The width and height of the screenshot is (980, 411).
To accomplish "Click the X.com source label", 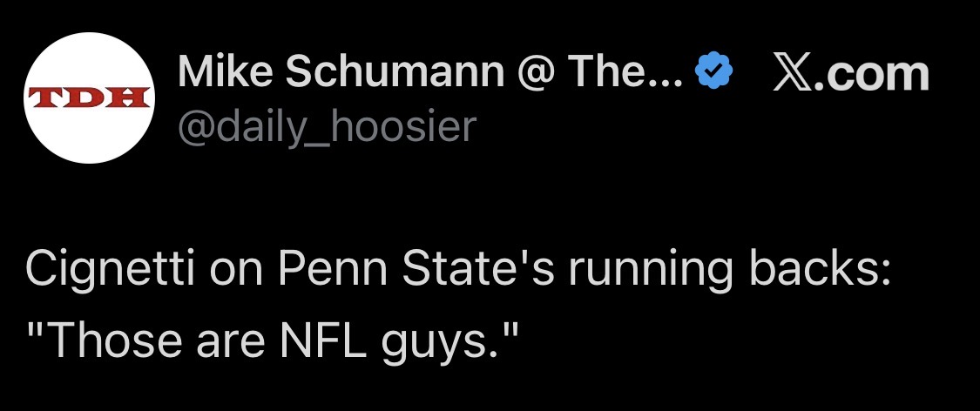I will tap(851, 75).
